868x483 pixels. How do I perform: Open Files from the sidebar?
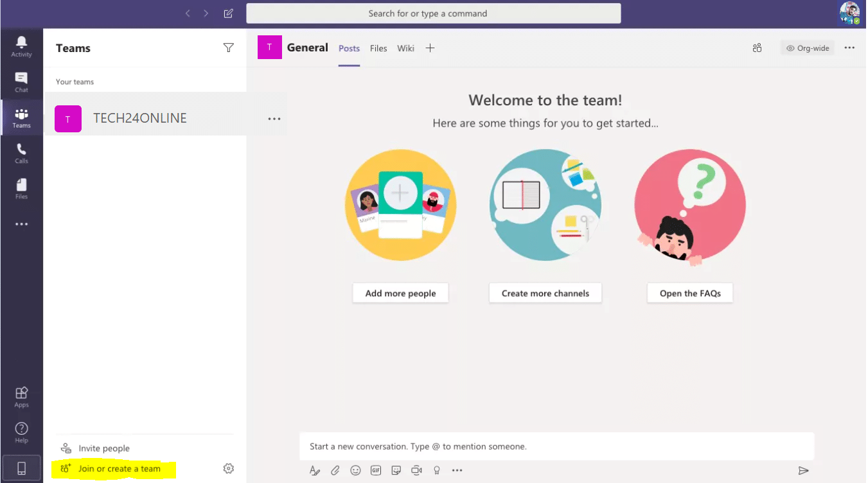tap(21, 188)
